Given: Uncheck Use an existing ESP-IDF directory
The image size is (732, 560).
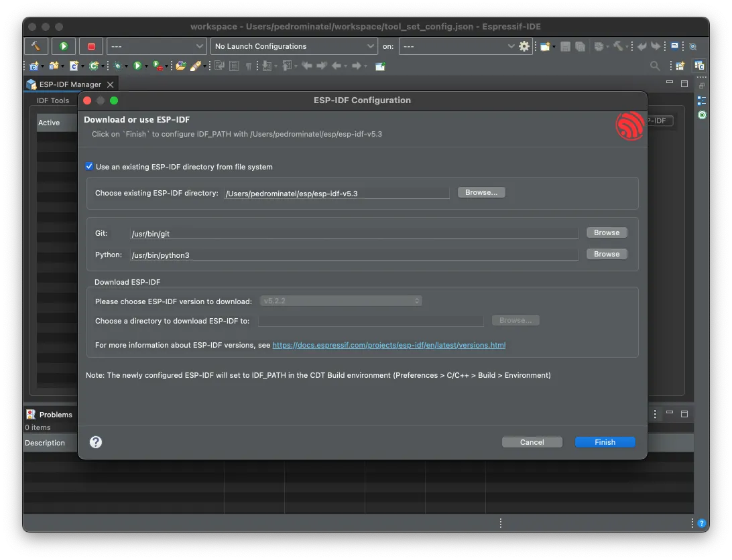Looking at the screenshot, I should 89,167.
